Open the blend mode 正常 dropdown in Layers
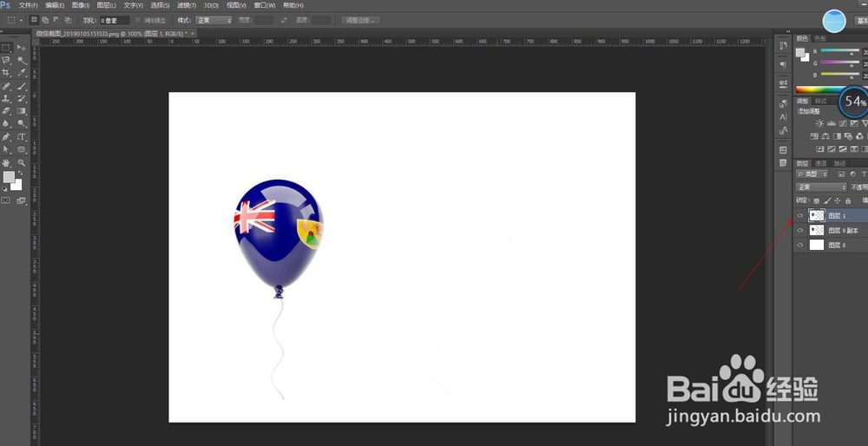Viewport: 868px width, 446px height. tap(821, 187)
